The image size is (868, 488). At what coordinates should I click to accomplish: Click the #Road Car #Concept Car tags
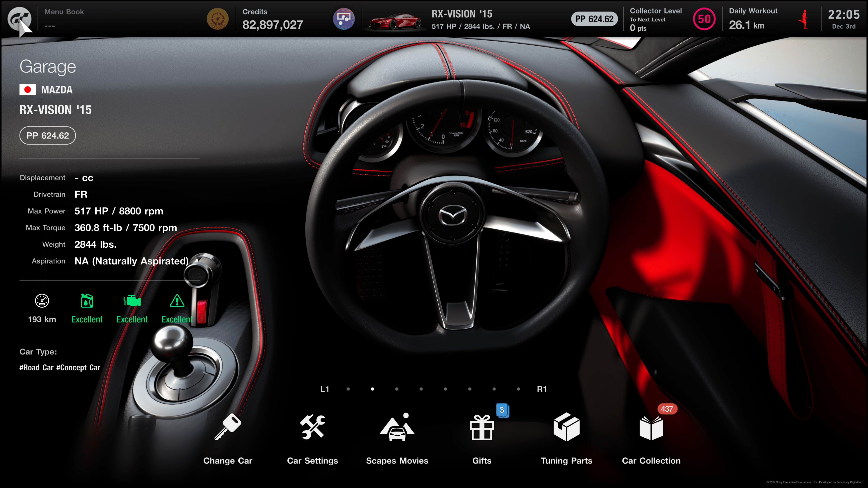[x=60, y=367]
